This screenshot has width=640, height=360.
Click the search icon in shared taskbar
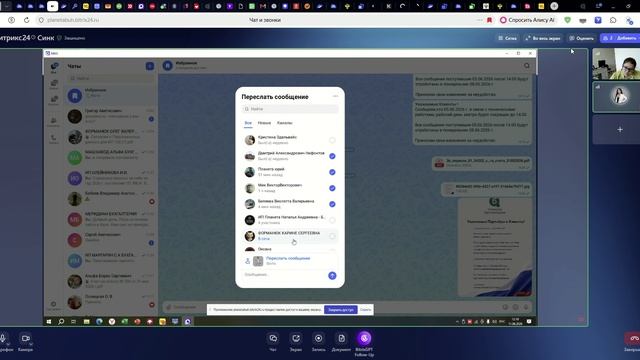pyautogui.click(x=61, y=322)
